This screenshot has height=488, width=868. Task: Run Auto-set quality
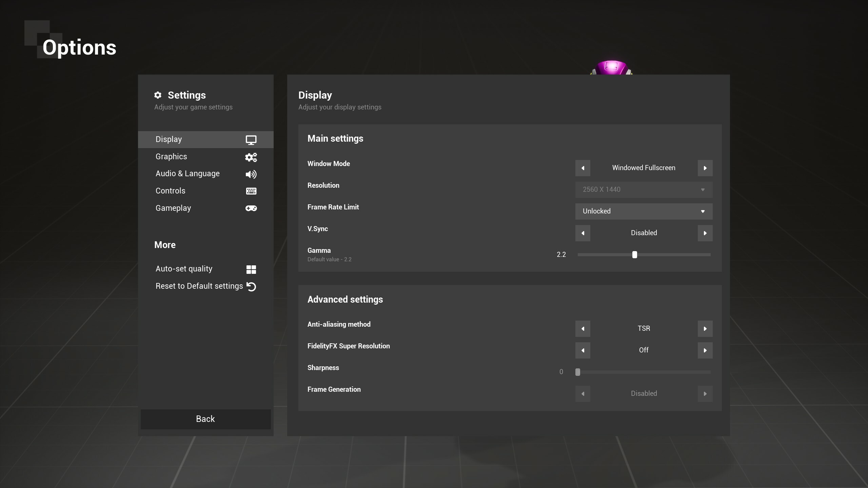(205, 269)
